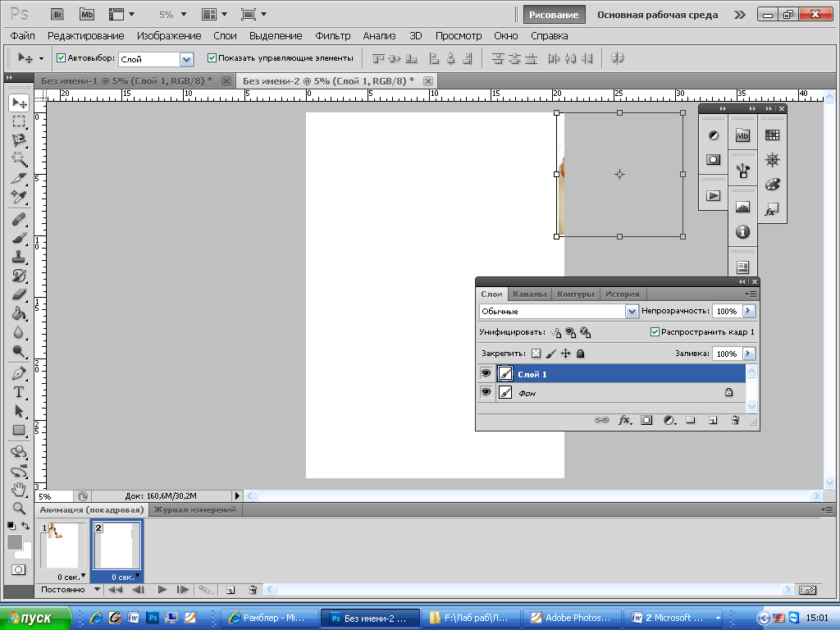
Task: Toggle lock transparent pixels
Action: (x=536, y=354)
